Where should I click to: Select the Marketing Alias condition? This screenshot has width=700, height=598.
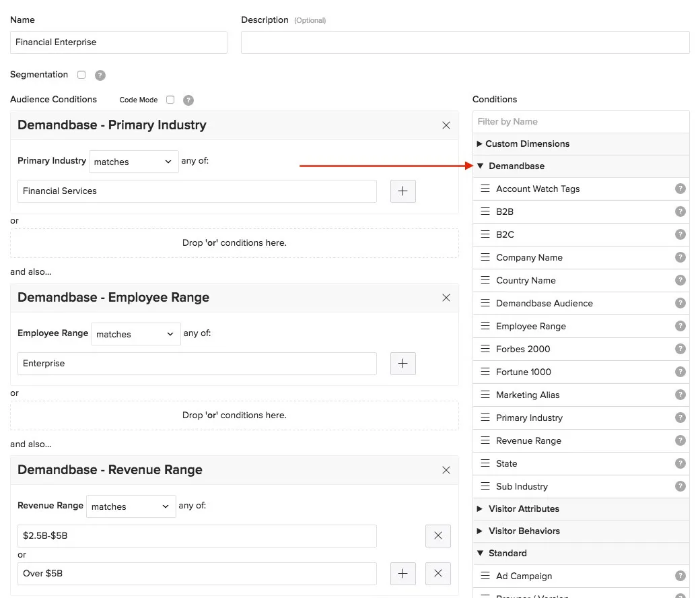tap(581, 395)
